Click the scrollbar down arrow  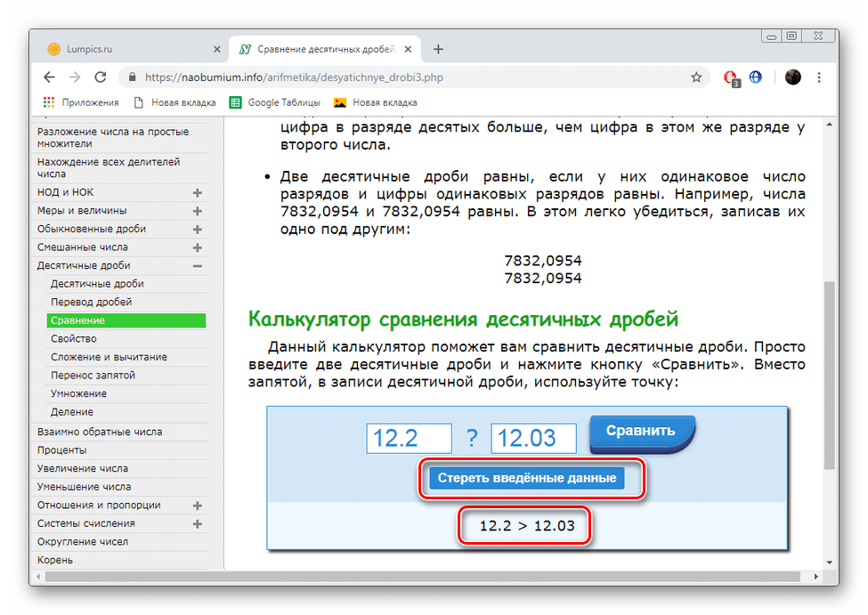coord(829,562)
